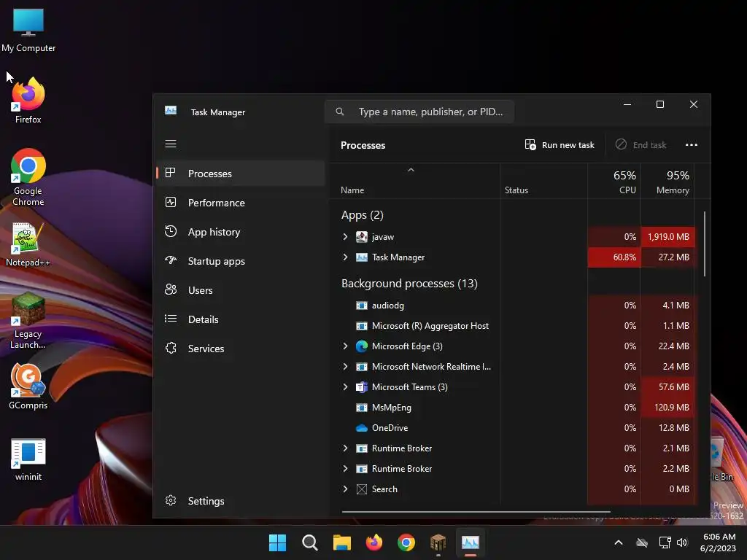Expand the Search process entry
Viewport: 747px width, 560px height.
pyautogui.click(x=345, y=489)
